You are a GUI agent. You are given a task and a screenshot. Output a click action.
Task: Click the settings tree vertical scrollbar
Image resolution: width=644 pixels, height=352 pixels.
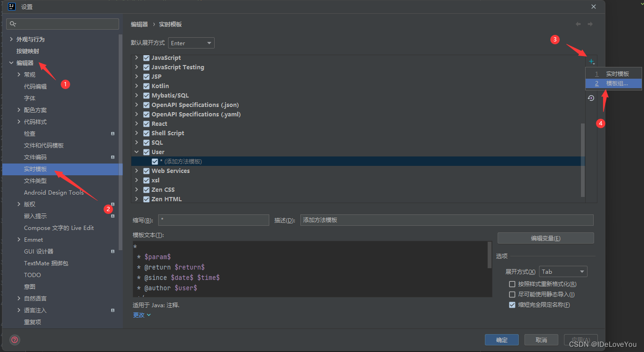(x=121, y=141)
